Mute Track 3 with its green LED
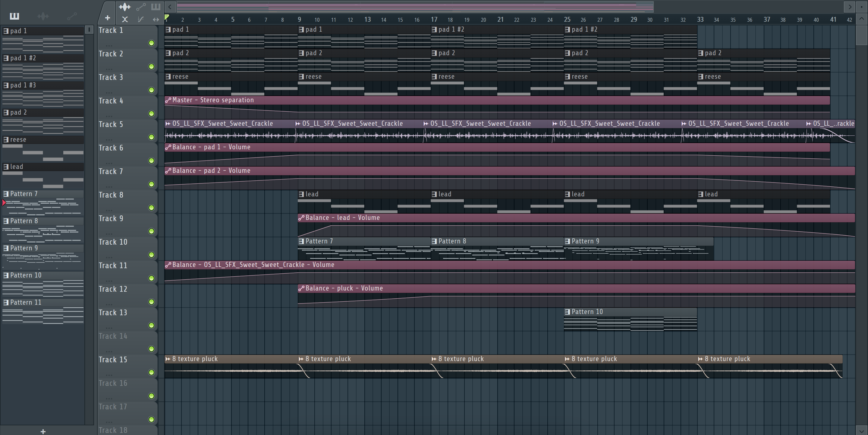868x435 pixels. [151, 90]
